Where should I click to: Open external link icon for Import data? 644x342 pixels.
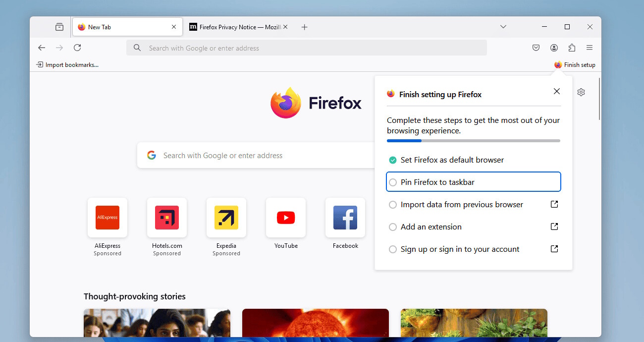pyautogui.click(x=554, y=204)
